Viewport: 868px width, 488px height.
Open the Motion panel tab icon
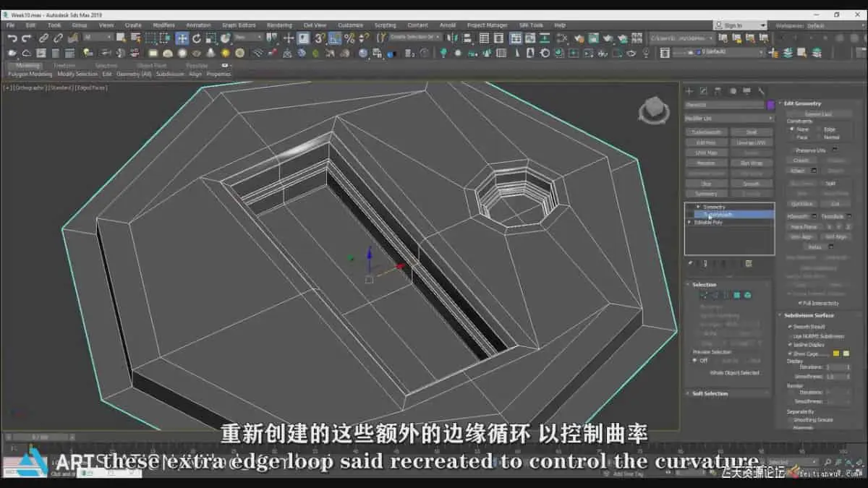pos(733,91)
